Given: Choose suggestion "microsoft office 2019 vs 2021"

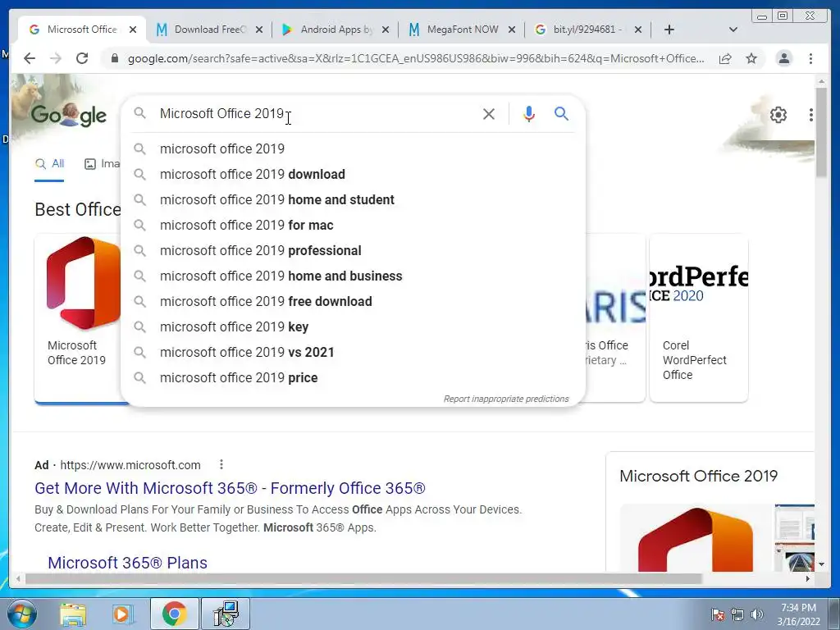Looking at the screenshot, I should (x=353, y=353).
